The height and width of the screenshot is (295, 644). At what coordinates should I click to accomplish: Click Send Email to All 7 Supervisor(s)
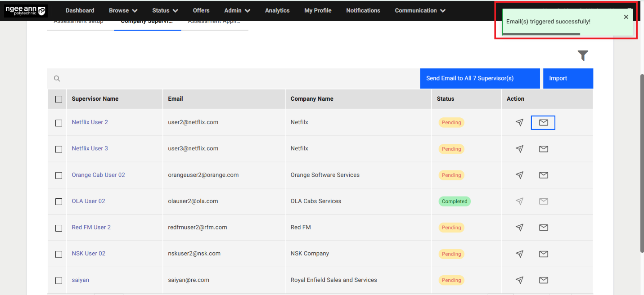point(480,78)
